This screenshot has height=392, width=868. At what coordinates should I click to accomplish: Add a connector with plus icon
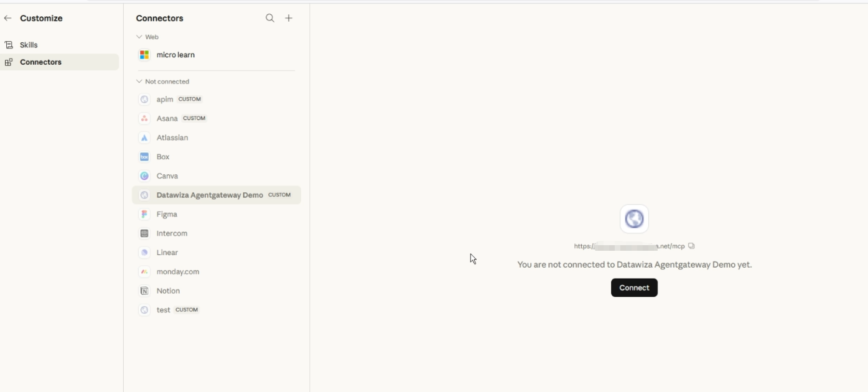click(289, 18)
